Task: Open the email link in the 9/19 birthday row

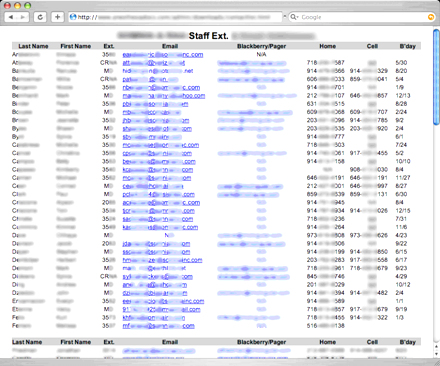Action: 161,309
